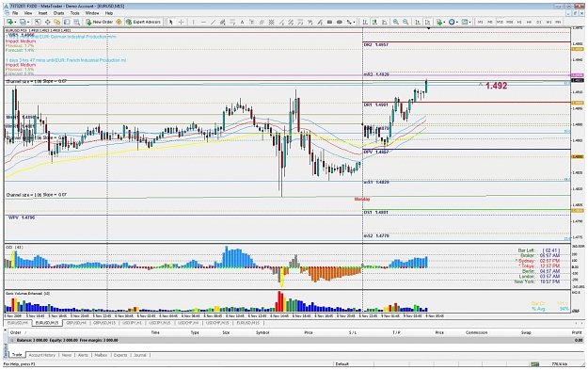Expand the New Chart dropdown arrow
Screen dimensions: 588x370
tap(15, 23)
